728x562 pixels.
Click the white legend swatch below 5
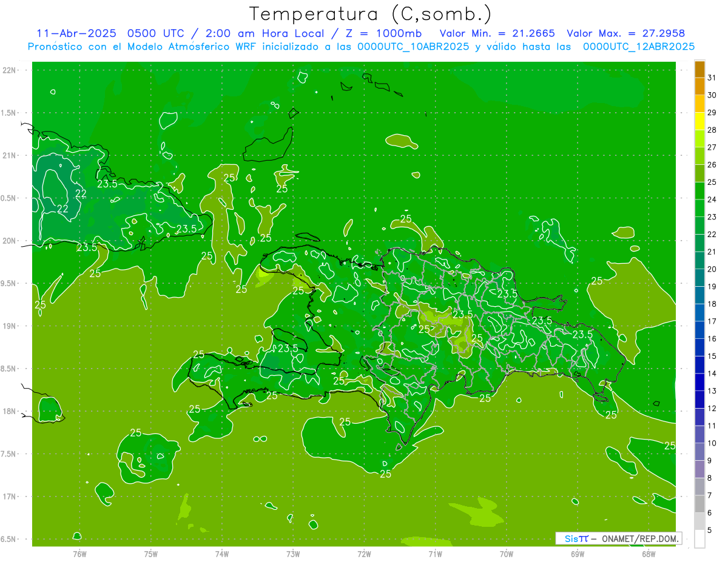point(699,539)
